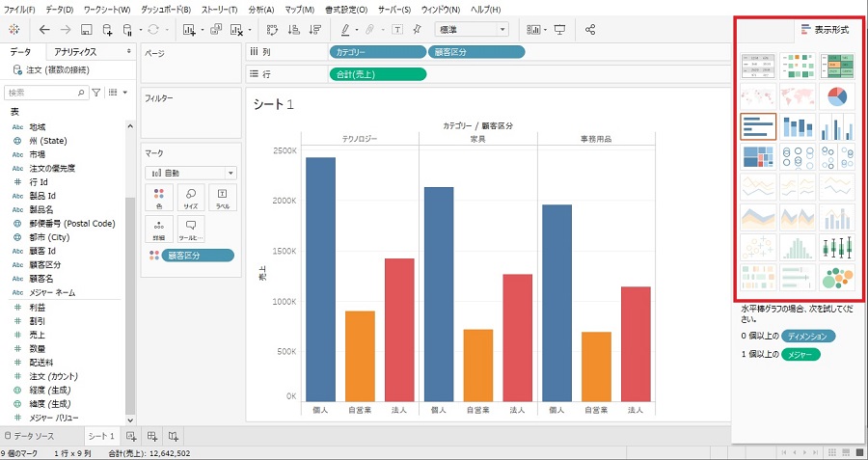Expand the data pane view options dropdown
Viewport: 868px width, 460px height.
[114, 93]
